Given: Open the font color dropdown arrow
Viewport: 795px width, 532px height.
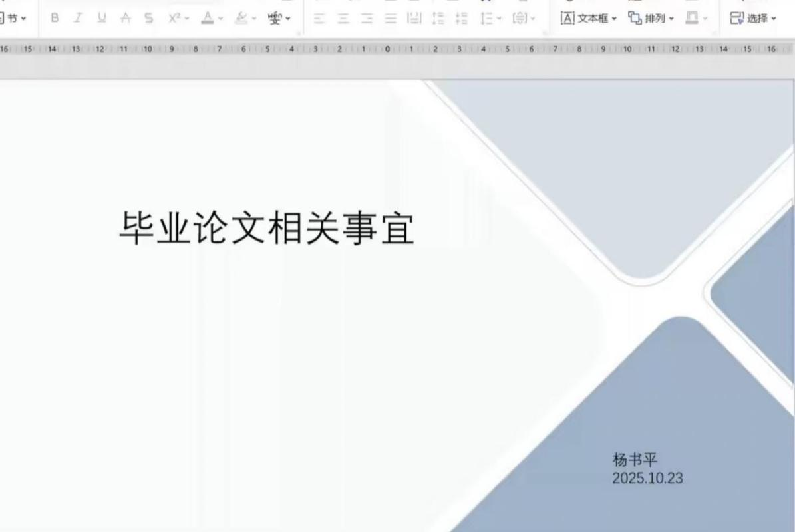Looking at the screenshot, I should pos(221,19).
